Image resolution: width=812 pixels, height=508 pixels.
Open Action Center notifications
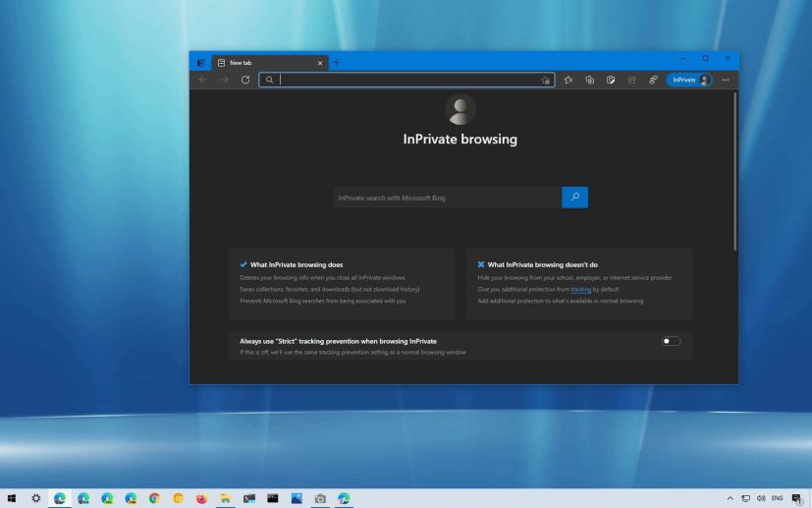pyautogui.click(x=796, y=498)
